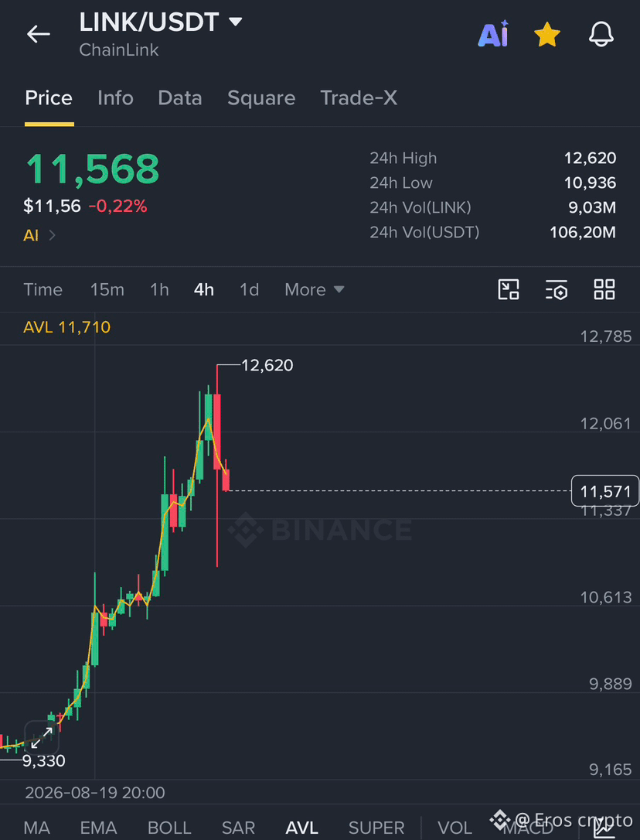Tap the ChainLink subtitle text

(x=119, y=50)
